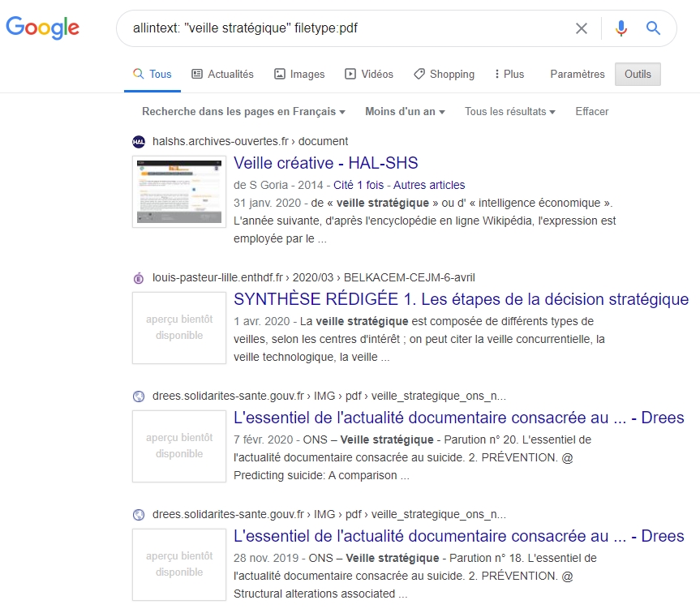Open the Plus menu
Screen dimensions: 700x613
[x=509, y=74]
